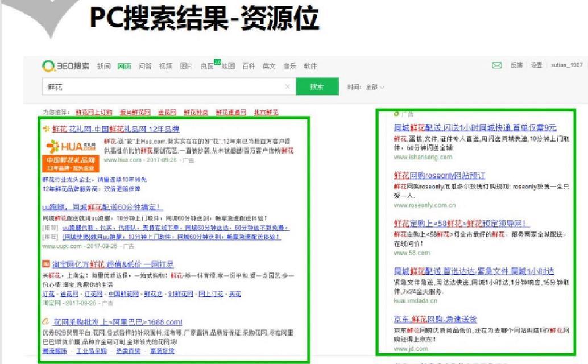Click the www.58.com URL text
The width and height of the screenshot is (588, 364).
pos(412,253)
